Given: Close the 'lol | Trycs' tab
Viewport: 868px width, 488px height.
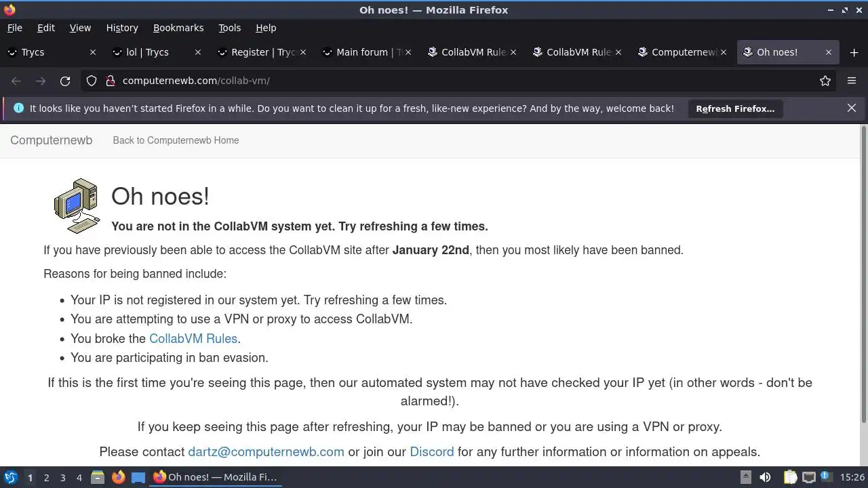Looking at the screenshot, I should 198,52.
